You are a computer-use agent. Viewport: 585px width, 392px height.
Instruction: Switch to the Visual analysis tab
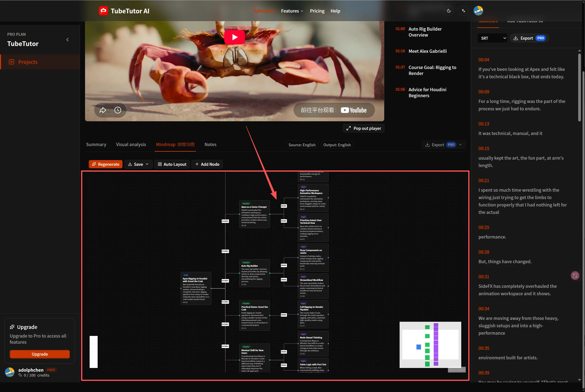(131, 144)
